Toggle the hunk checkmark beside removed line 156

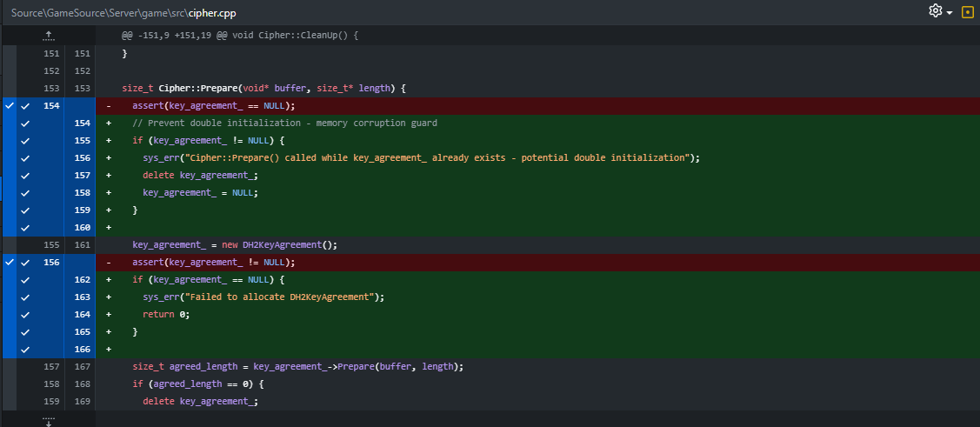pos(10,263)
